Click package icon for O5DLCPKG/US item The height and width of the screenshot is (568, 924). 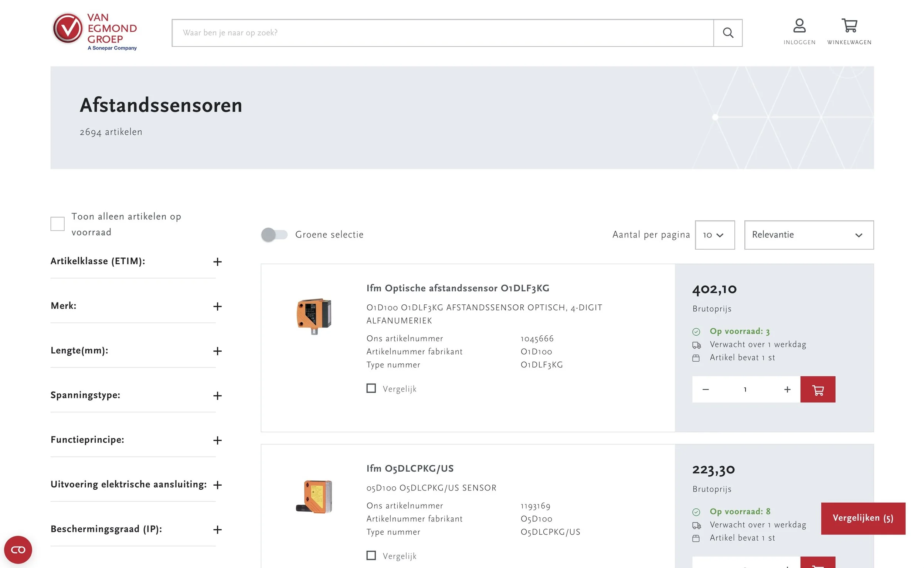point(696,539)
